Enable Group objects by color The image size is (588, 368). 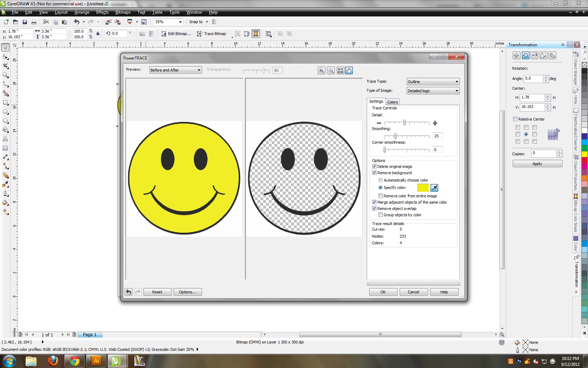point(380,215)
